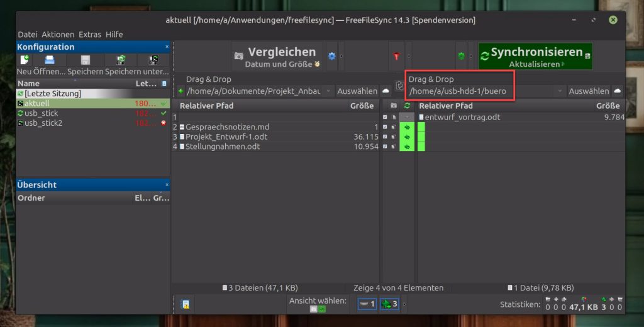Click red error status on usb_stick2 row
Image resolution: width=644 pixels, height=327 pixels.
(164, 123)
